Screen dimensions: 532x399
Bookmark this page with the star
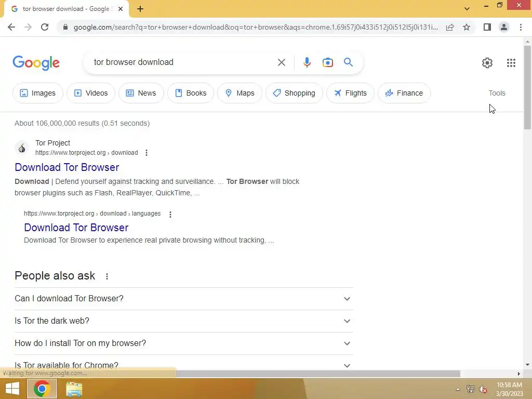coord(467,27)
